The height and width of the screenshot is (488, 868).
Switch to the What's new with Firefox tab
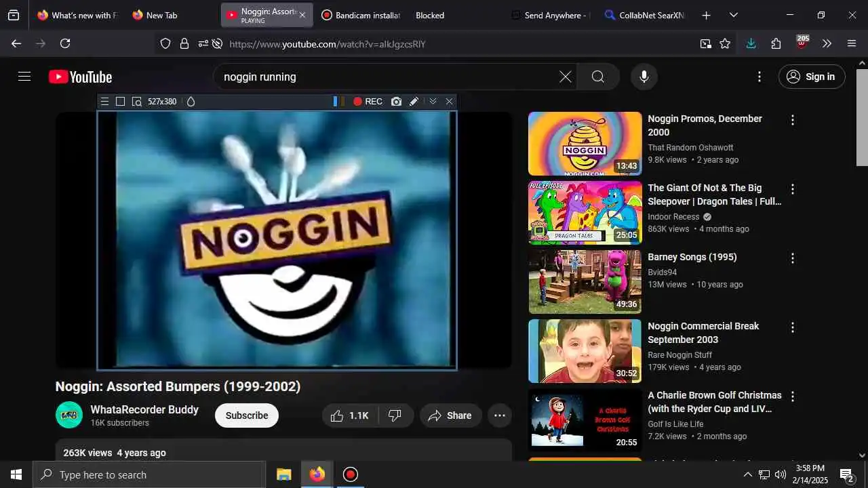pos(77,15)
